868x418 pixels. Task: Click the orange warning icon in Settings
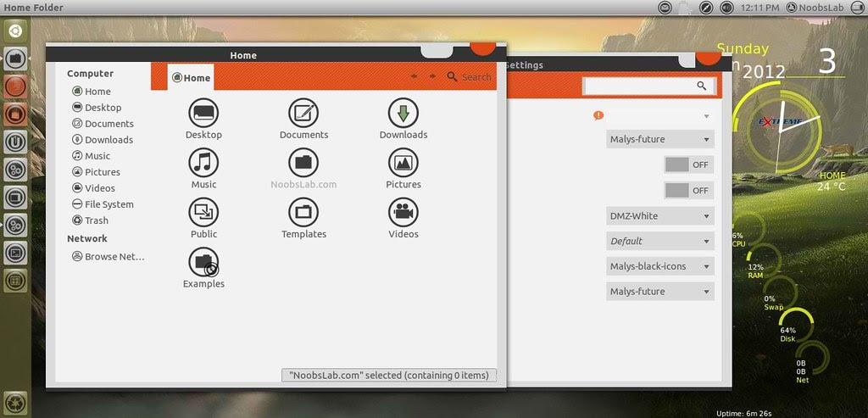pyautogui.click(x=598, y=115)
